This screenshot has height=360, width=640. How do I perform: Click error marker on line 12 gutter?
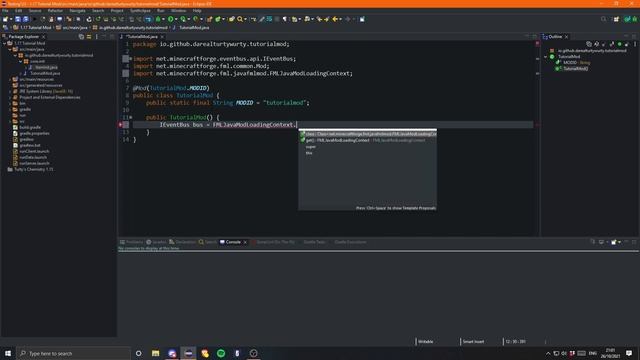[x=121, y=125]
